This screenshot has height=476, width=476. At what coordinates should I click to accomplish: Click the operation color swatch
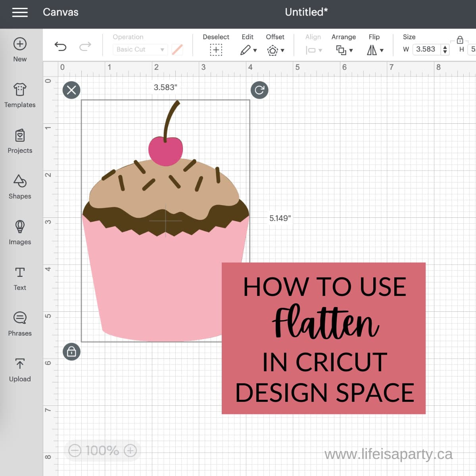pyautogui.click(x=177, y=50)
